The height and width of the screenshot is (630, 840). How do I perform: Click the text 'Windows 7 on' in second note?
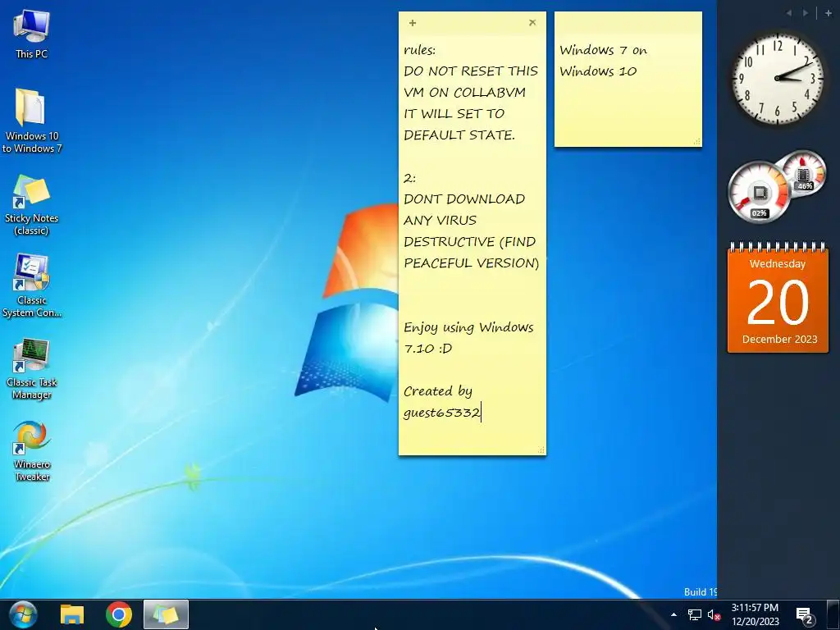[603, 50]
